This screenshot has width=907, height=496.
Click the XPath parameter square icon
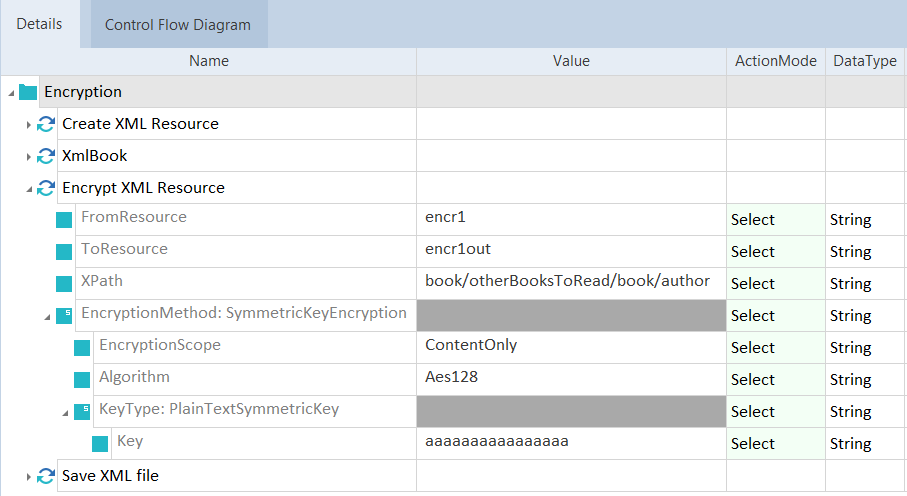64,284
